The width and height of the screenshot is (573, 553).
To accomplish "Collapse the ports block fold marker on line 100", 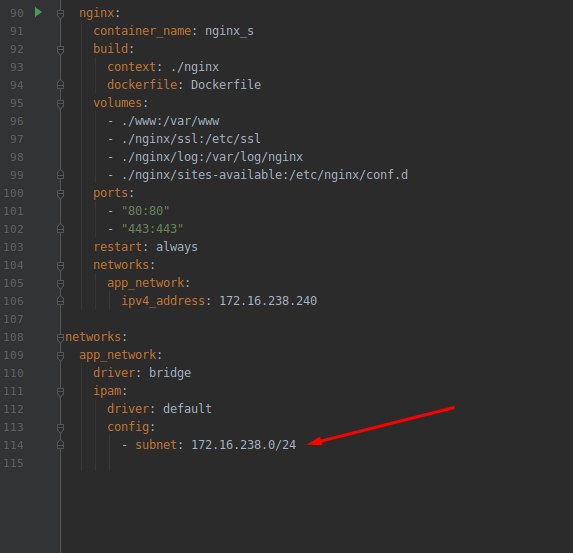I will (x=61, y=194).
